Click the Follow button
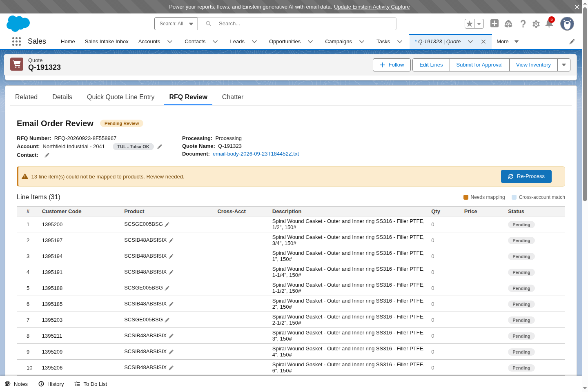This screenshot has height=392, width=588. [392, 65]
